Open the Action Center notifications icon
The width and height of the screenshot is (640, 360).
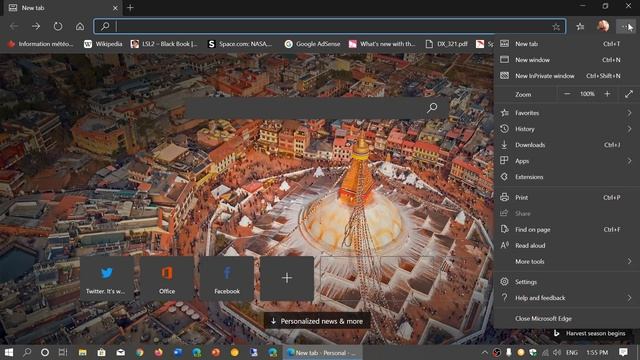tap(623, 352)
